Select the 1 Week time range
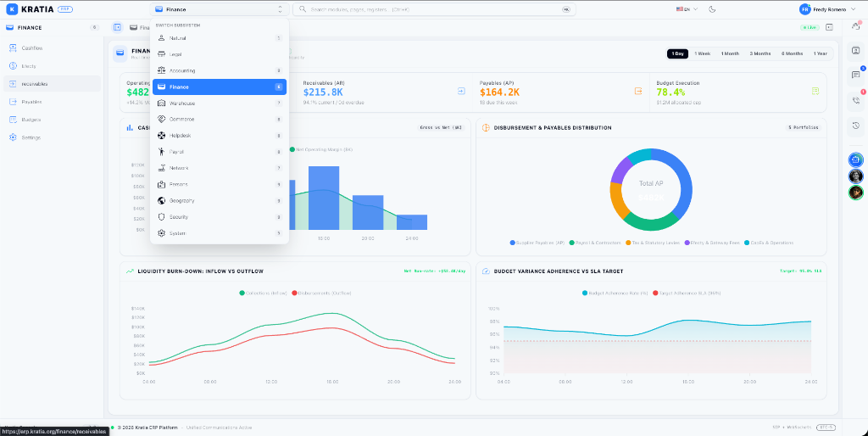The height and width of the screenshot is (436, 868). click(x=703, y=53)
